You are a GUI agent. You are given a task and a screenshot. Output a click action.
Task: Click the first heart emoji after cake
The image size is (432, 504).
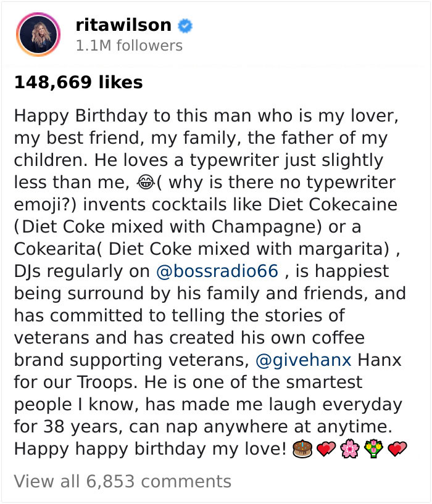pos(325,449)
